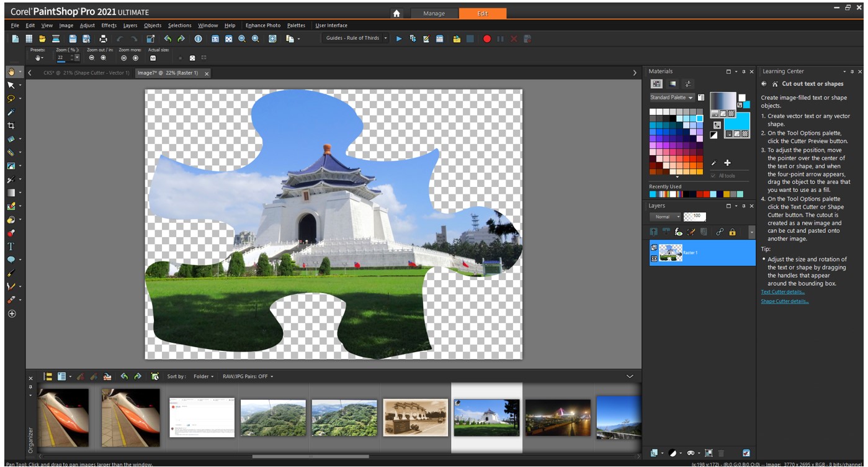Screen dimensions: 868x467
Task: Pick the Dropper tool in the Tools toolbar
Action: (11, 112)
